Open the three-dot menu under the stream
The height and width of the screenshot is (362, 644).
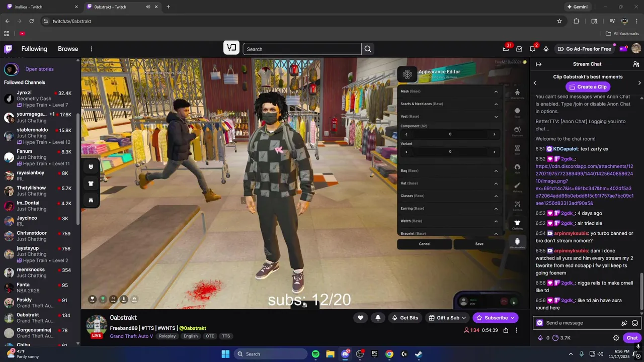(516, 330)
